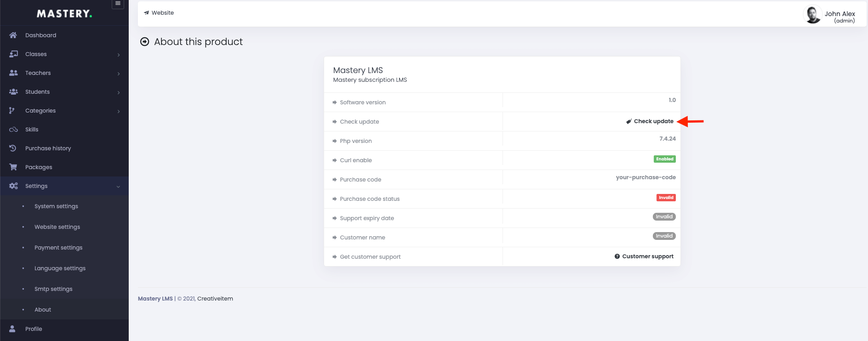Open the About settings page
The height and width of the screenshot is (341, 868).
[43, 309]
